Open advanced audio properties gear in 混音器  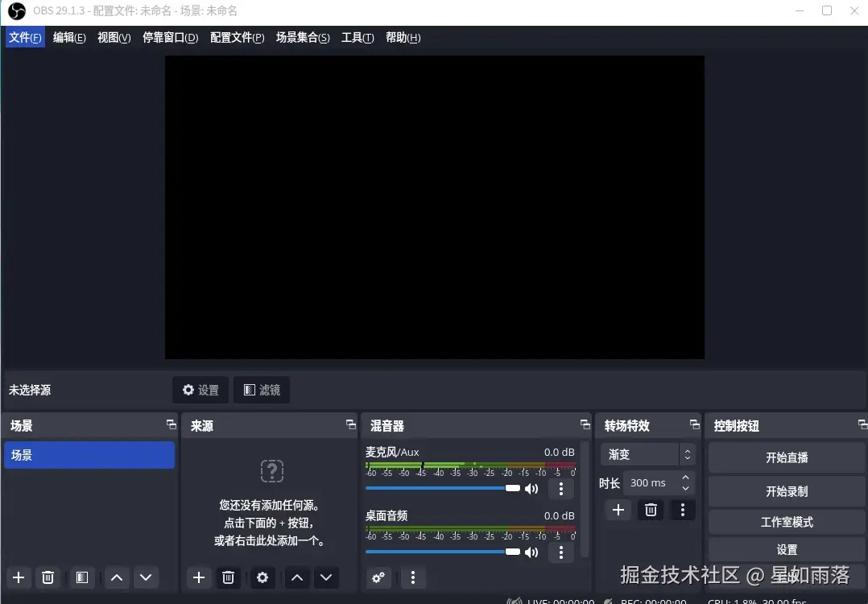[378, 577]
